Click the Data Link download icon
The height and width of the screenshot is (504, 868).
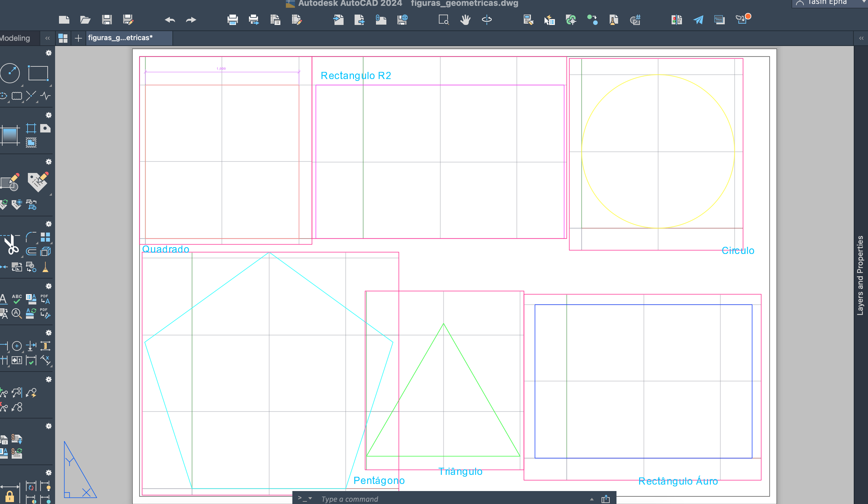[x=17, y=439]
